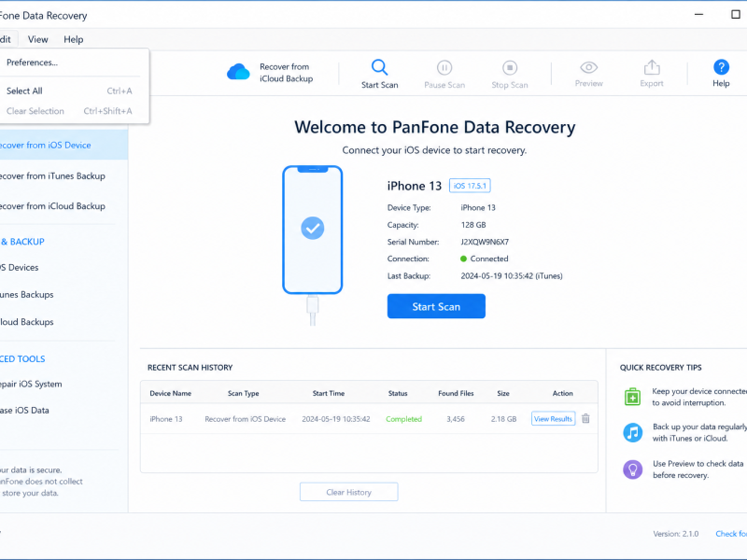This screenshot has width=747, height=560.
Task: Click the Last Backup date value
Action: pyautogui.click(x=511, y=275)
